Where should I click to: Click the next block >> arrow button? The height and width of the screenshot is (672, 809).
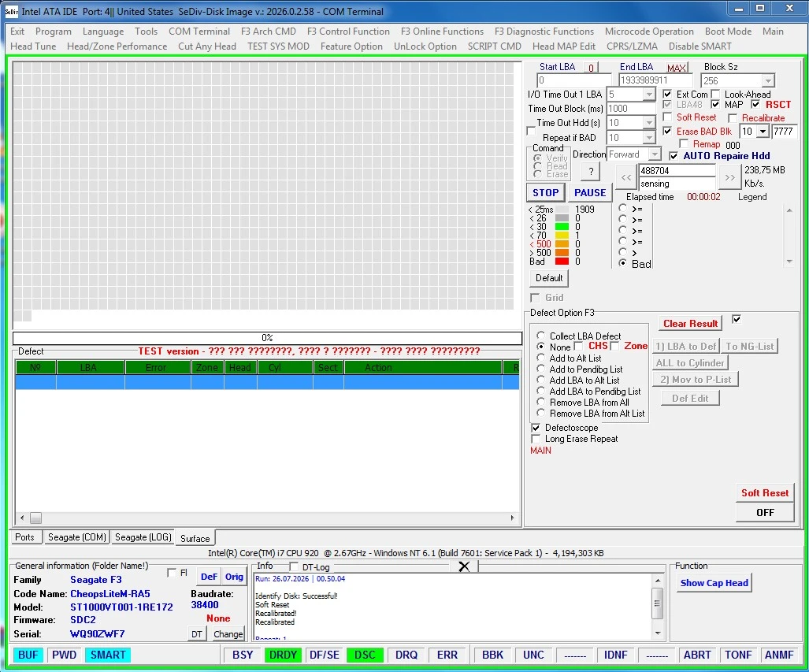coord(729,177)
